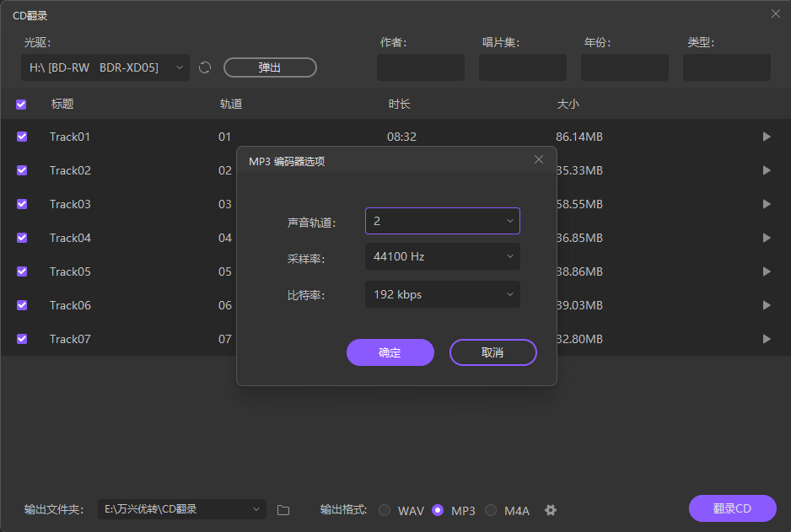Screen dimensions: 791x532
Task: Select WAV output format
Action: 385,510
